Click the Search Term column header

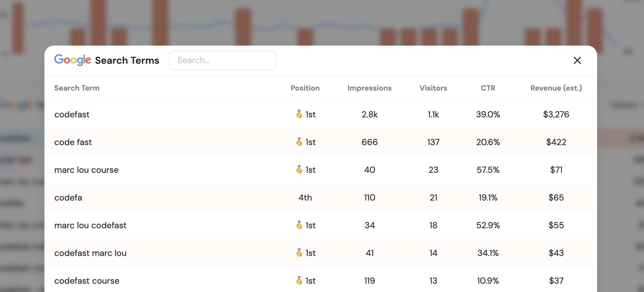coord(77,88)
